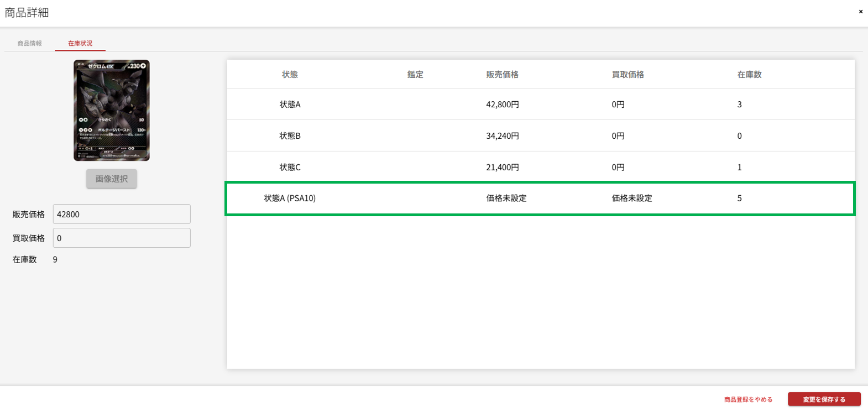Click the 鑑定 column header
The image size is (868, 412).
pyautogui.click(x=415, y=74)
